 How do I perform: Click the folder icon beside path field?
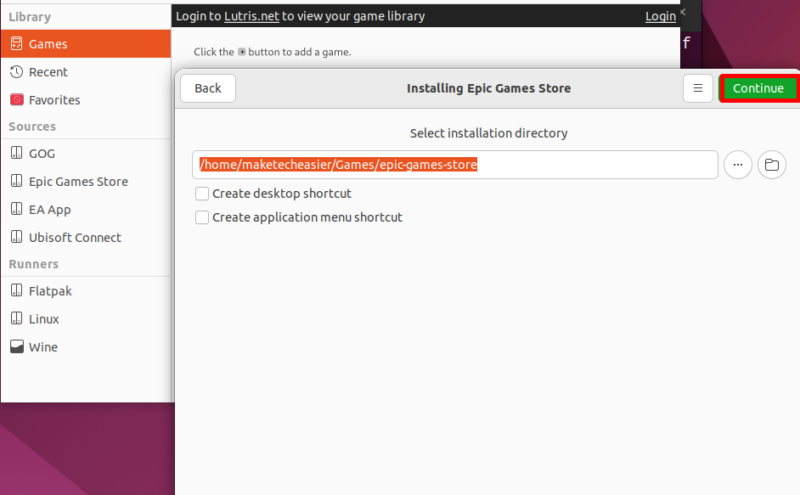click(771, 164)
